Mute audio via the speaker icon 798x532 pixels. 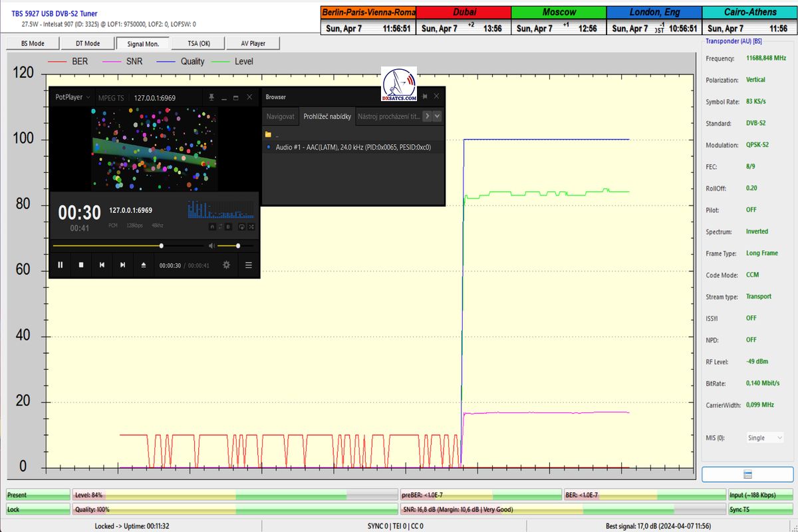pos(211,245)
